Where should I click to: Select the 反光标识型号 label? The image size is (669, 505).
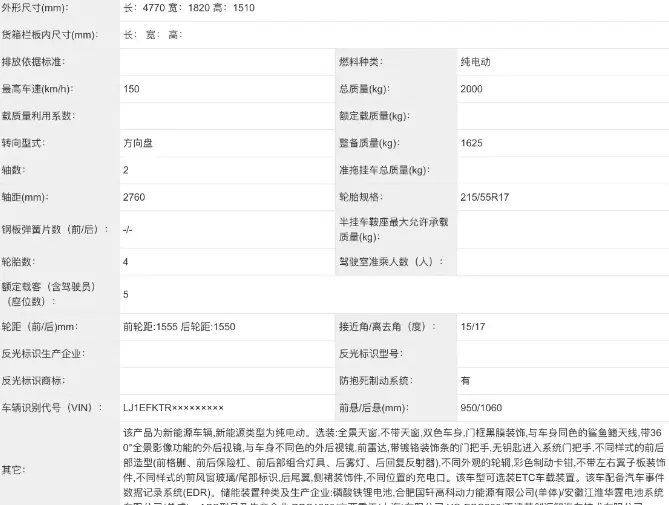click(371, 354)
